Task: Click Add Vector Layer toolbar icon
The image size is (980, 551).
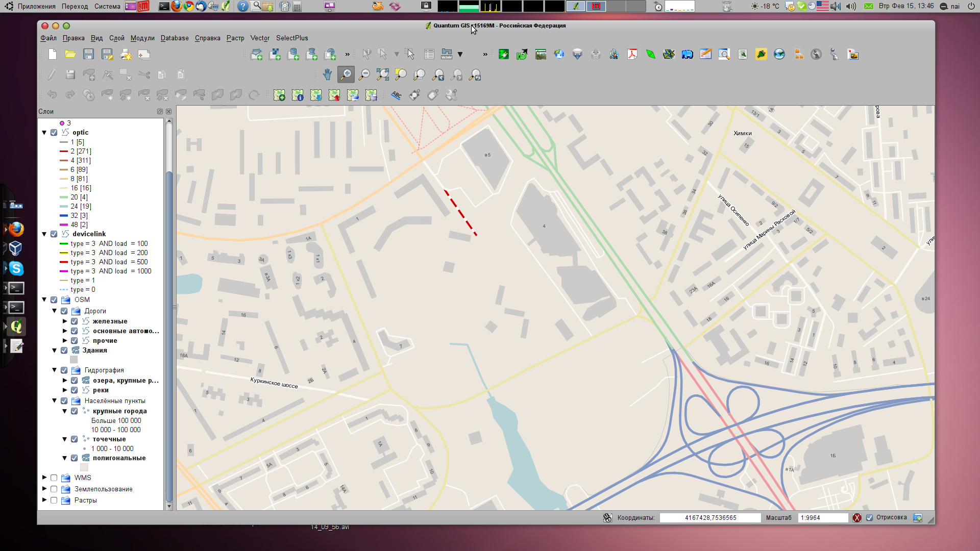Action: [x=257, y=55]
